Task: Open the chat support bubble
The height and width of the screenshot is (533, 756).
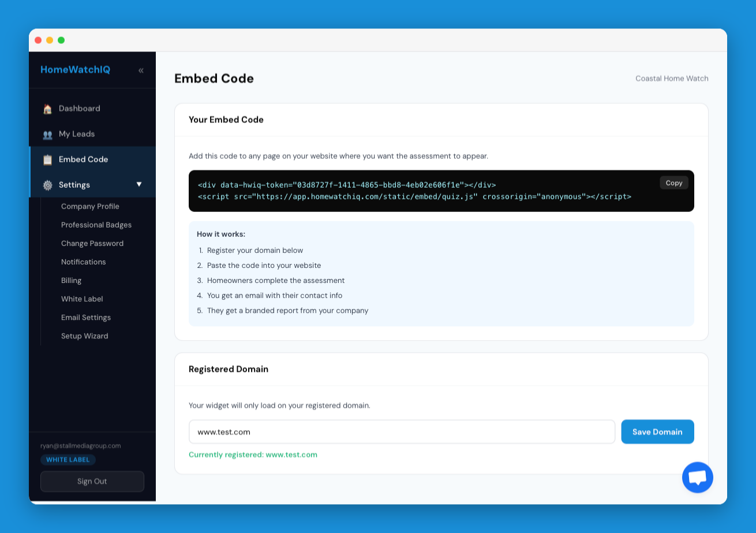Action: click(698, 478)
